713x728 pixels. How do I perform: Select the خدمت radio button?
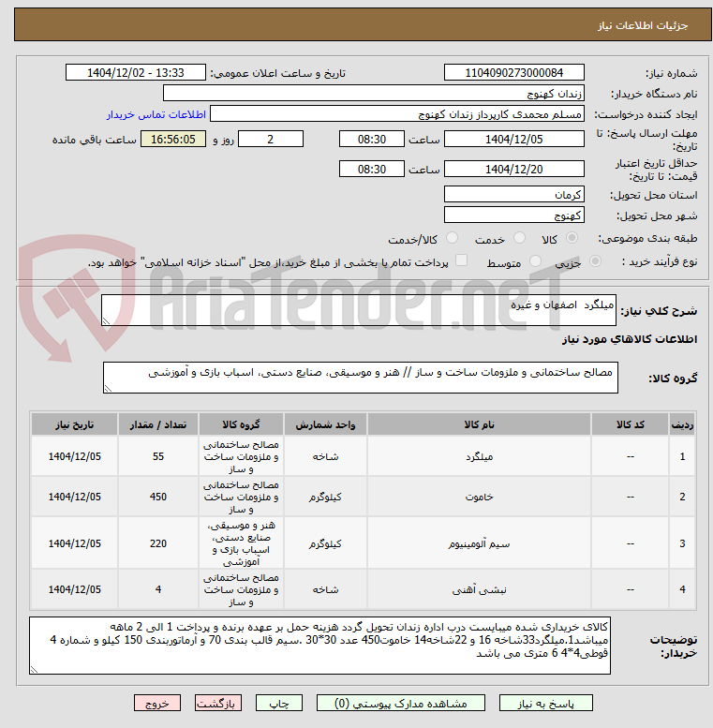click(x=519, y=238)
